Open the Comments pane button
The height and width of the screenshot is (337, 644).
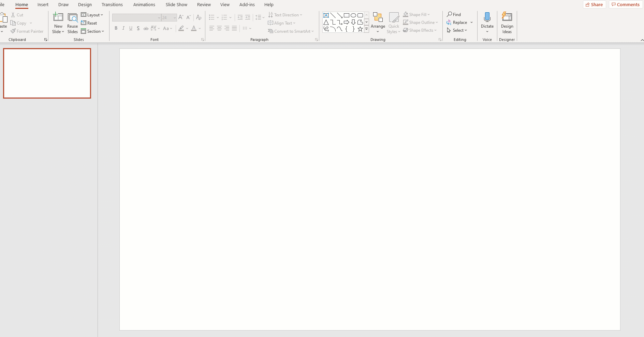click(x=626, y=5)
